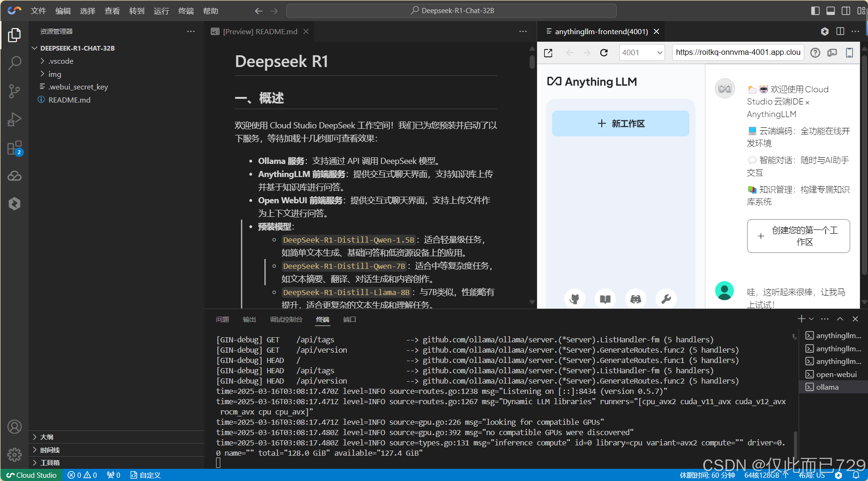868x481 pixels.
Task: Open README preview editor more actions
Action: click(x=523, y=31)
